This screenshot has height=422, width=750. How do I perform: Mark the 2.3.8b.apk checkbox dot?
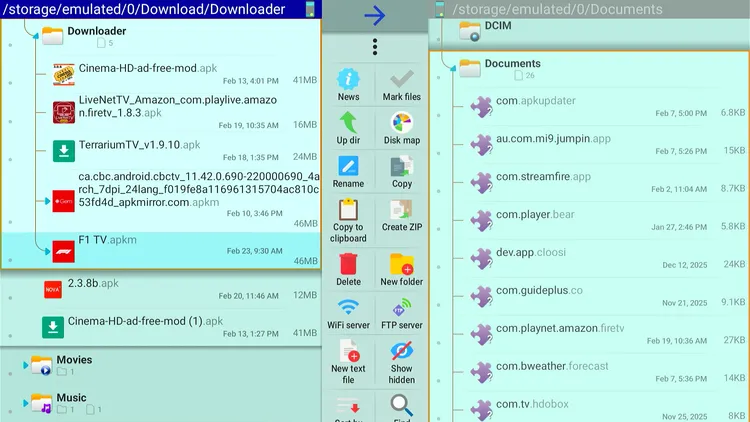(x=10, y=298)
